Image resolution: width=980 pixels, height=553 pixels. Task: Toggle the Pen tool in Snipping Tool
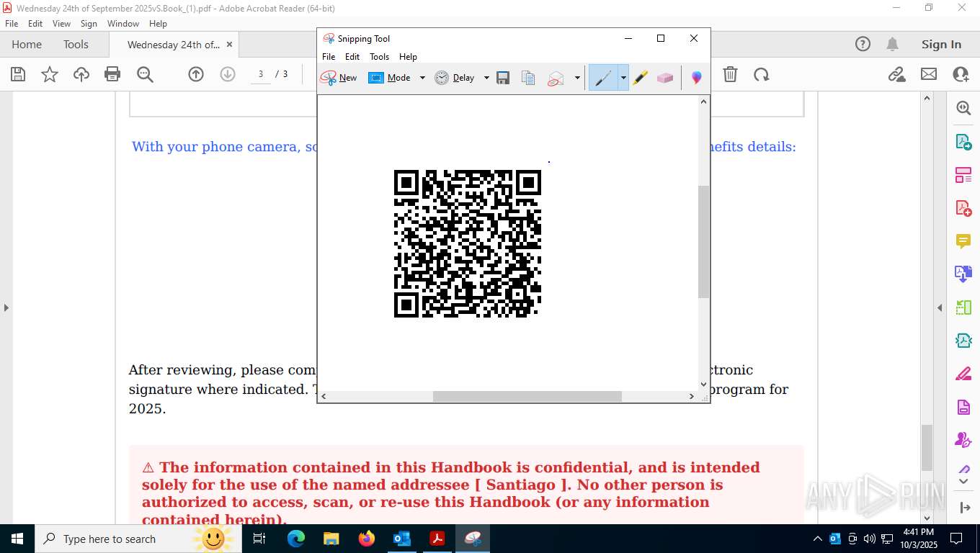603,78
